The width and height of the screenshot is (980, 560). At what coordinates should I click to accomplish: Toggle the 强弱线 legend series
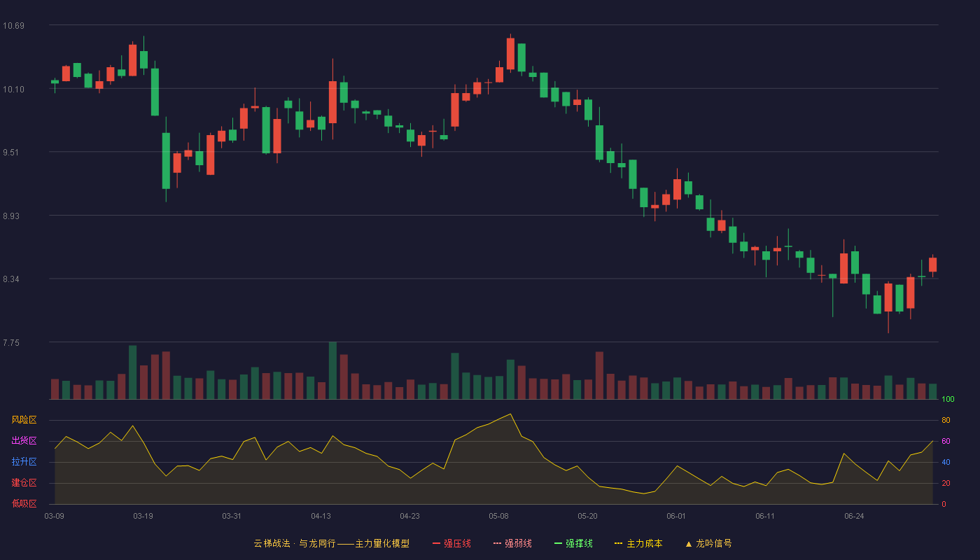pyautogui.click(x=518, y=543)
